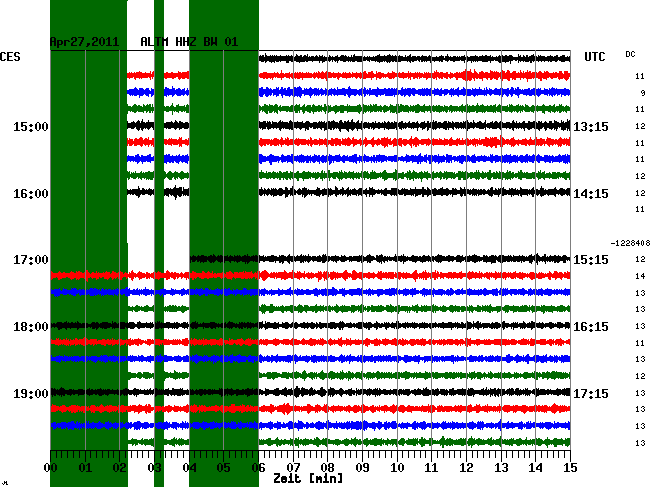Select the station title ALTM HHZ BW 01
Screen dimensions: 650x494
(x=189, y=42)
